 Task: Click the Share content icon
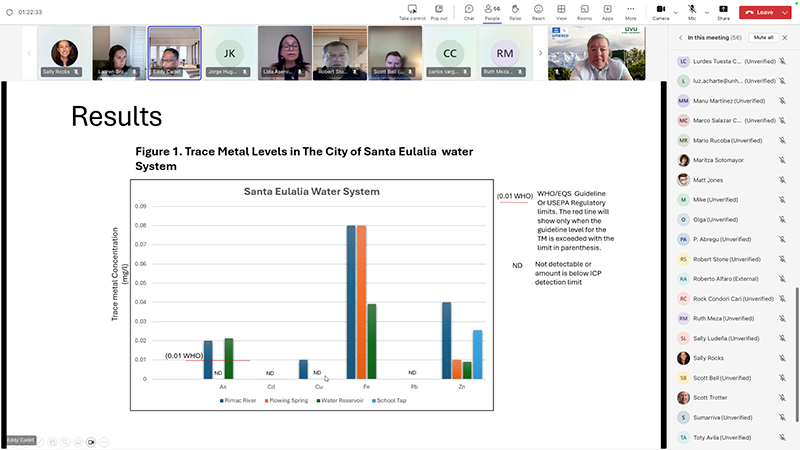(x=723, y=11)
